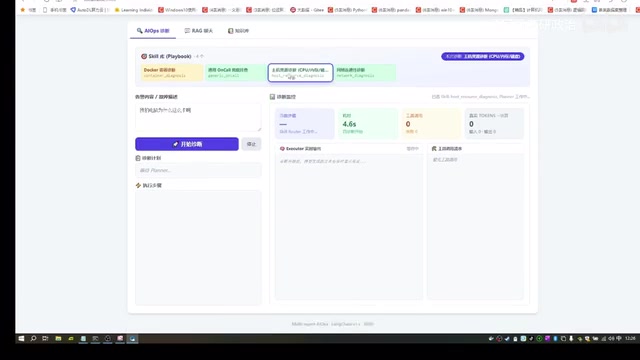Click the TOKENS count card

(x=494, y=124)
